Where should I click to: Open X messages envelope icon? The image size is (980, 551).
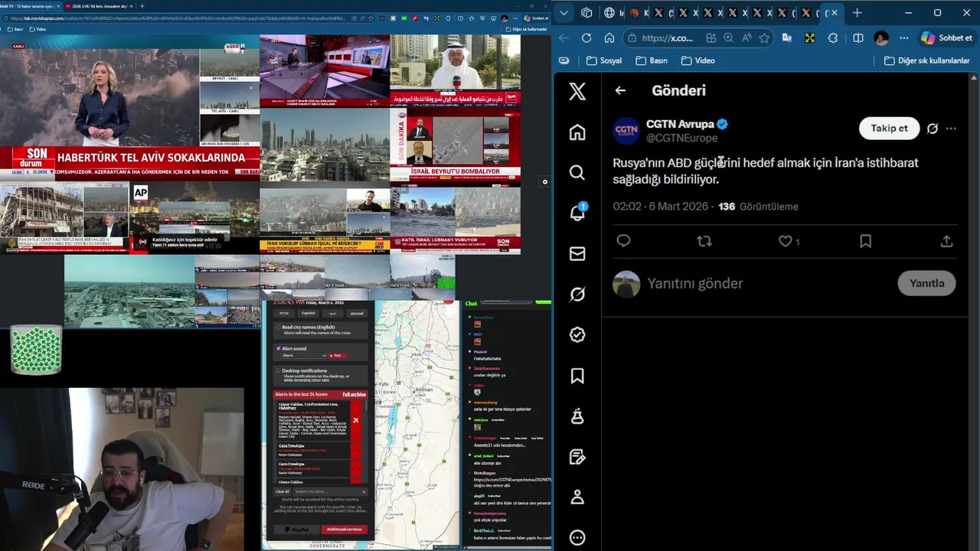tap(577, 254)
